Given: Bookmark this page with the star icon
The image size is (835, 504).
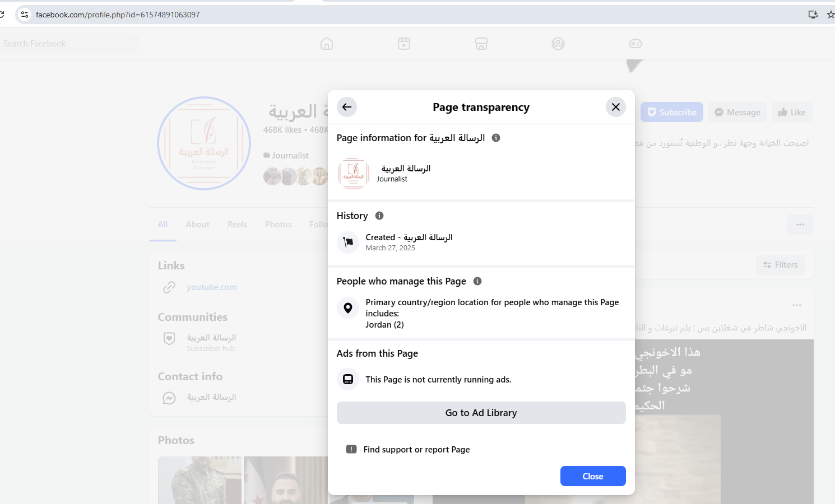Looking at the screenshot, I should [x=831, y=15].
